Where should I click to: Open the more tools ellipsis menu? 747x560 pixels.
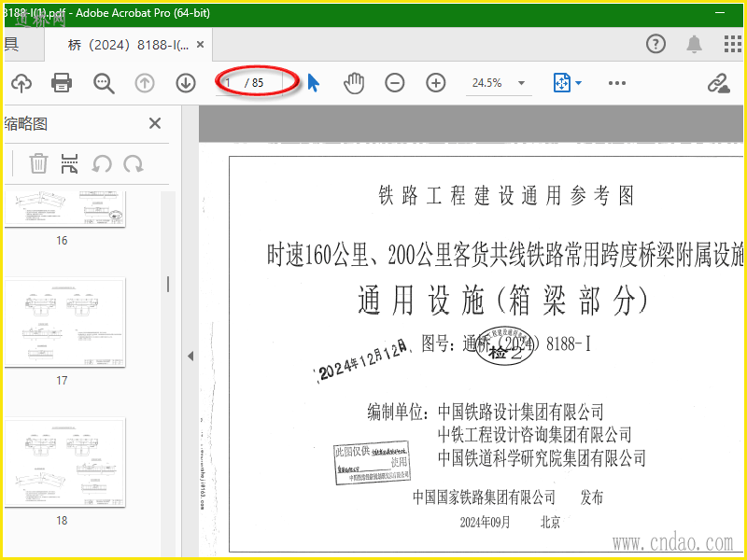click(x=617, y=83)
